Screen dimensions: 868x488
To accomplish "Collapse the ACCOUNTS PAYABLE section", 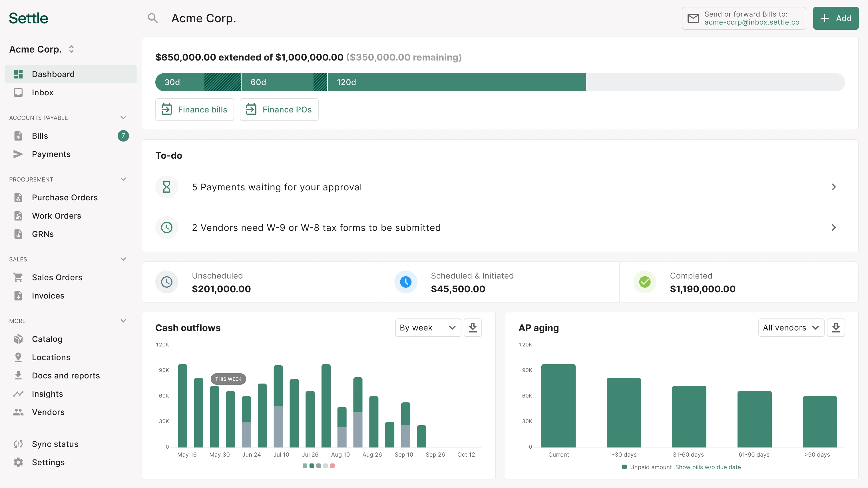I will pos(123,117).
